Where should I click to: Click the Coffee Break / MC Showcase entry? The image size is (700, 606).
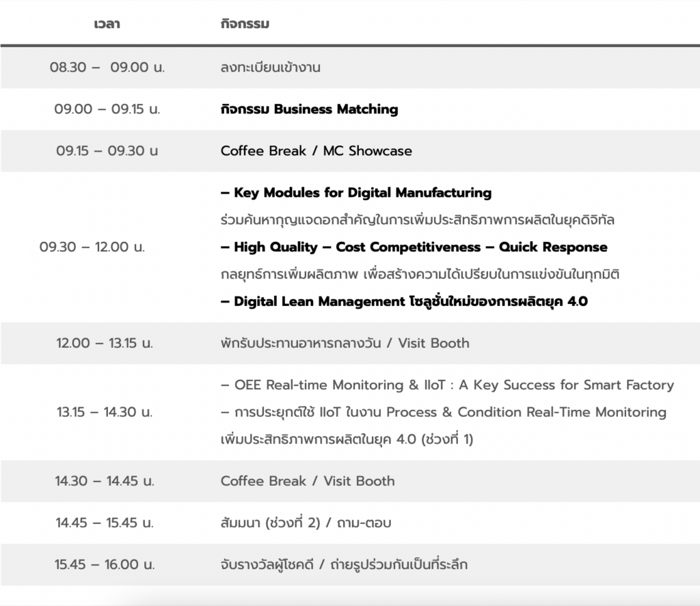point(316,151)
